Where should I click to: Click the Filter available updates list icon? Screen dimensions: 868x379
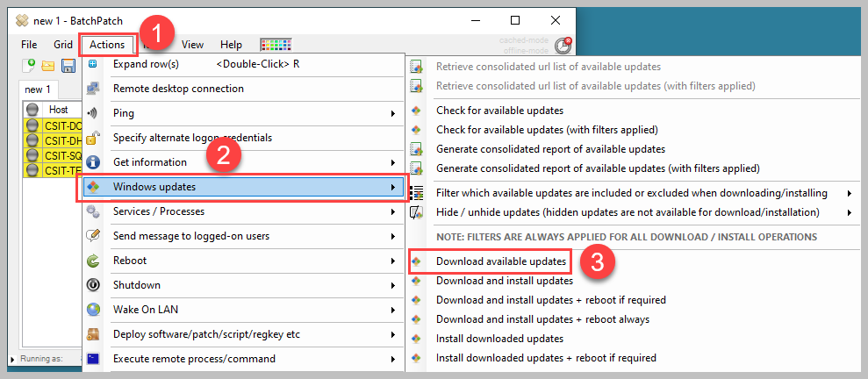(416, 193)
